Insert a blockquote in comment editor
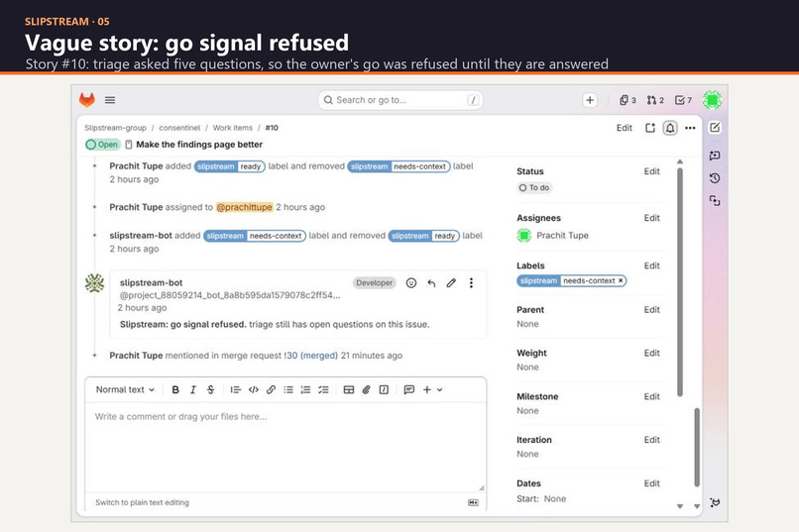Screen dimensions: 799x532 [235, 390]
